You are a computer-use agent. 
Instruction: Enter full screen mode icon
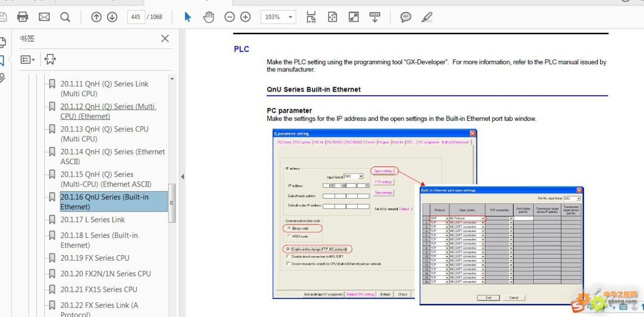(x=354, y=17)
